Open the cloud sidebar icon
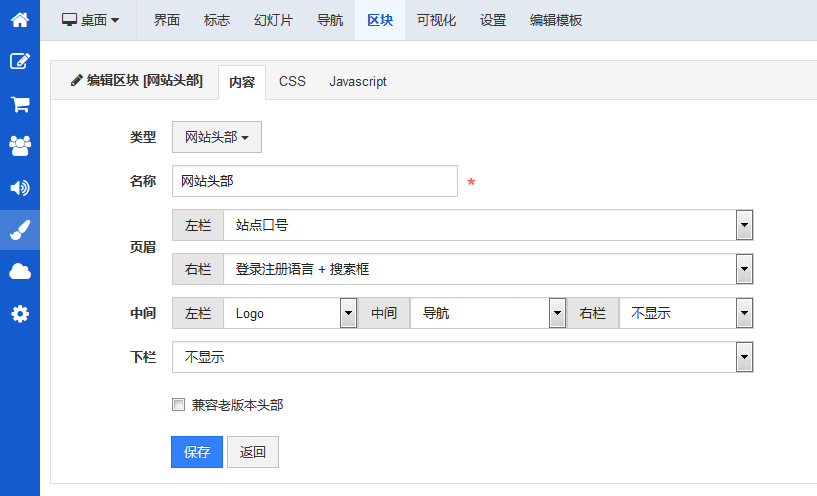This screenshot has width=817, height=496. coord(19,272)
